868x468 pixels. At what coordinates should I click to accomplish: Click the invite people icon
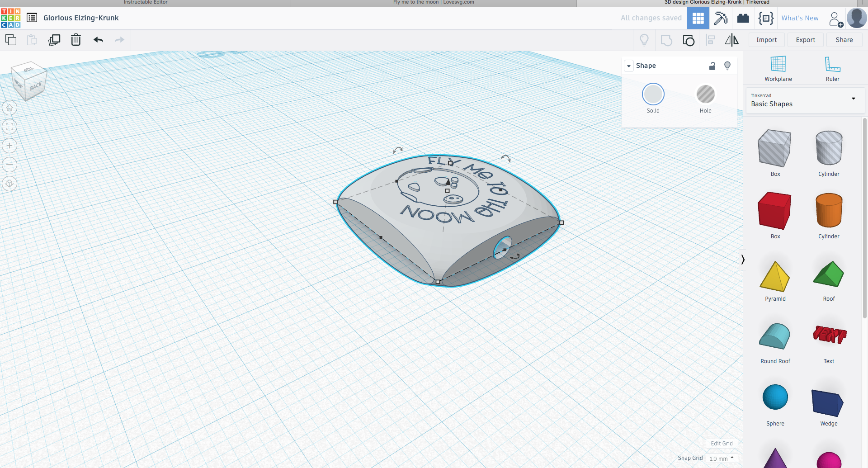click(x=835, y=19)
